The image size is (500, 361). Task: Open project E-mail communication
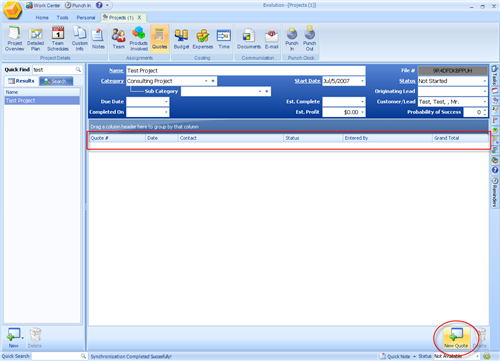pyautogui.click(x=271, y=39)
